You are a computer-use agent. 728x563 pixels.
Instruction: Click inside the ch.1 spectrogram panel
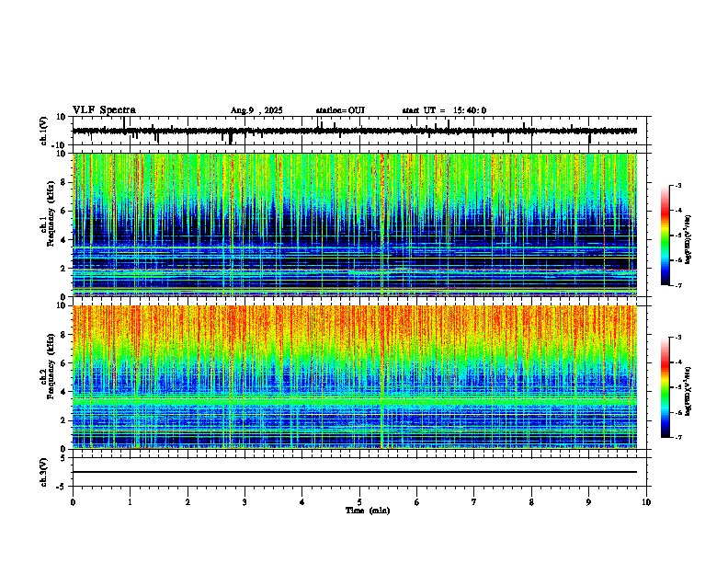click(x=354, y=224)
